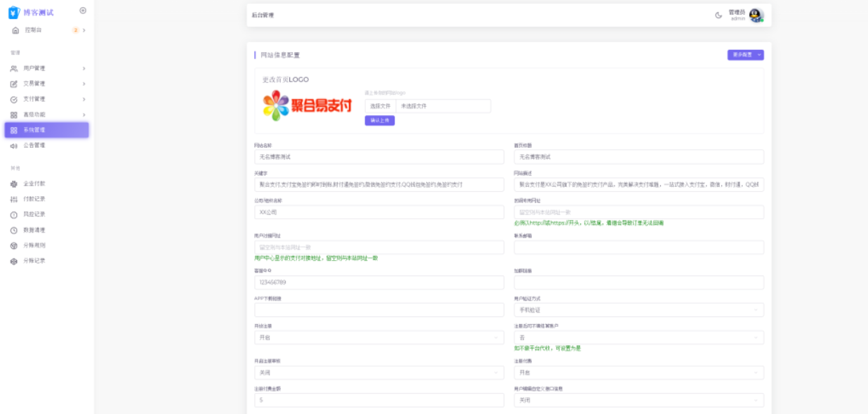
Task: Click the 控制台 home icon
Action: tap(15, 30)
